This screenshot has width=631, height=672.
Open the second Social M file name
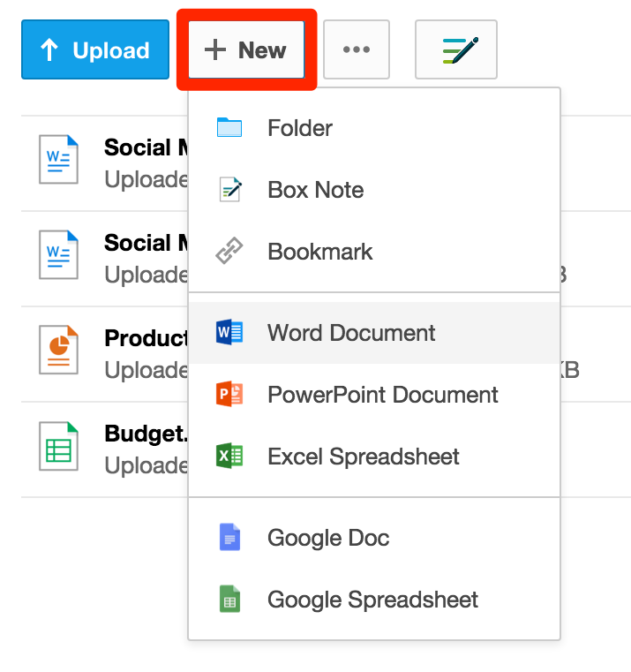146,243
